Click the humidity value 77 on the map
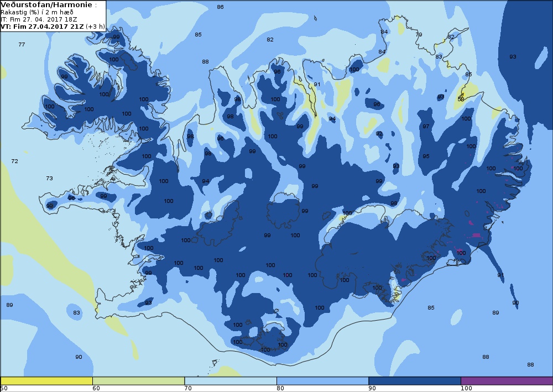 [x=22, y=44]
